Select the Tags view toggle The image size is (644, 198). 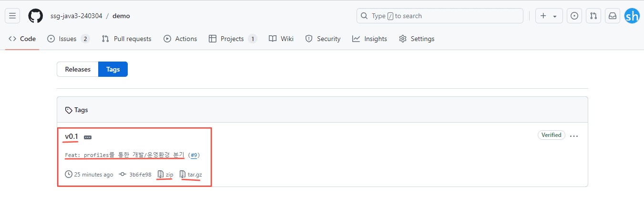tap(113, 69)
